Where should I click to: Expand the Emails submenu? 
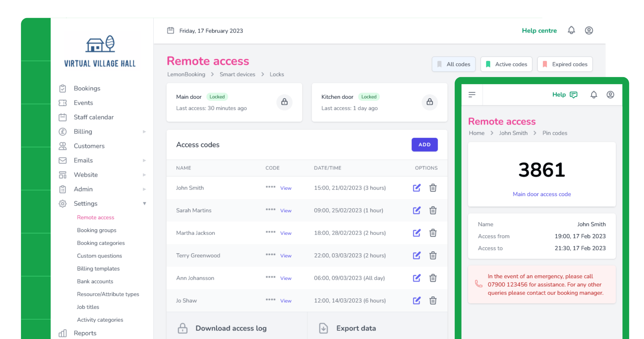click(145, 160)
